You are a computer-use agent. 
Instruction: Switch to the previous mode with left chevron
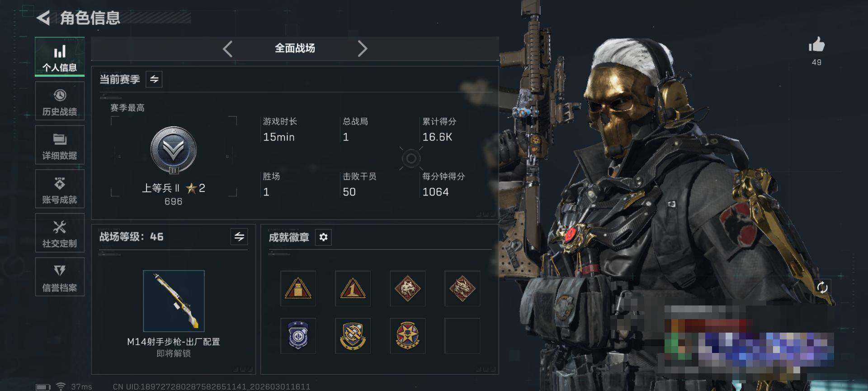(x=227, y=48)
